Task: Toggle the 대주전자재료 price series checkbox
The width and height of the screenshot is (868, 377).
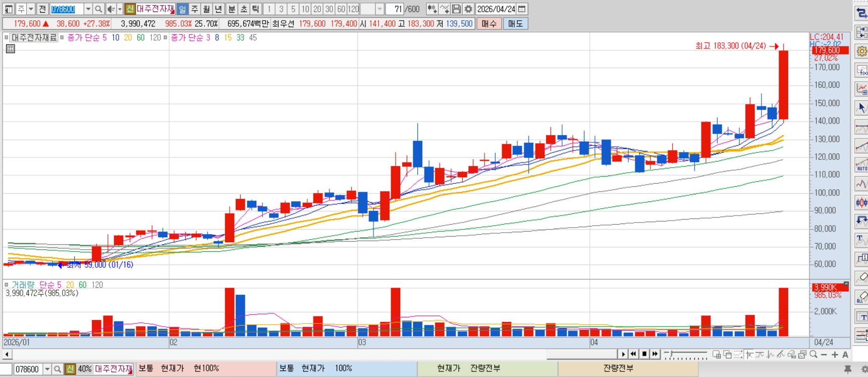Action: point(6,37)
